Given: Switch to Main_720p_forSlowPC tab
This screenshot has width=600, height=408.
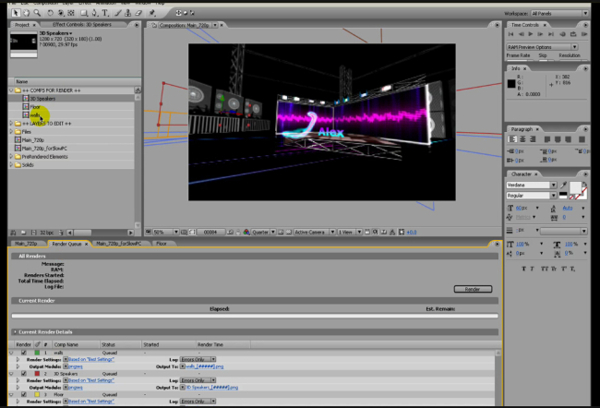Looking at the screenshot, I should point(119,244).
